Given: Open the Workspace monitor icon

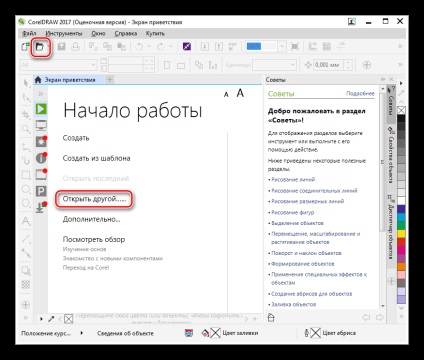Looking at the screenshot, I should pos(41,126).
